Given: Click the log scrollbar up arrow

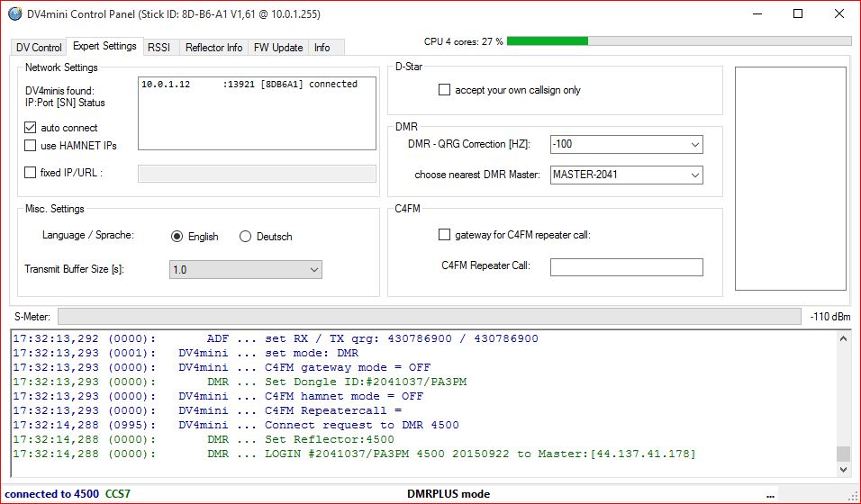Looking at the screenshot, I should [843, 338].
